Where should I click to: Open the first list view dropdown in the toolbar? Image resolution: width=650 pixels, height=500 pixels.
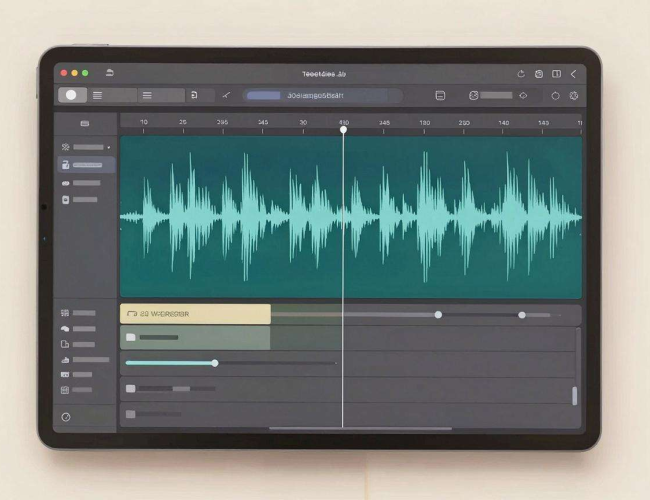[x=112, y=95]
